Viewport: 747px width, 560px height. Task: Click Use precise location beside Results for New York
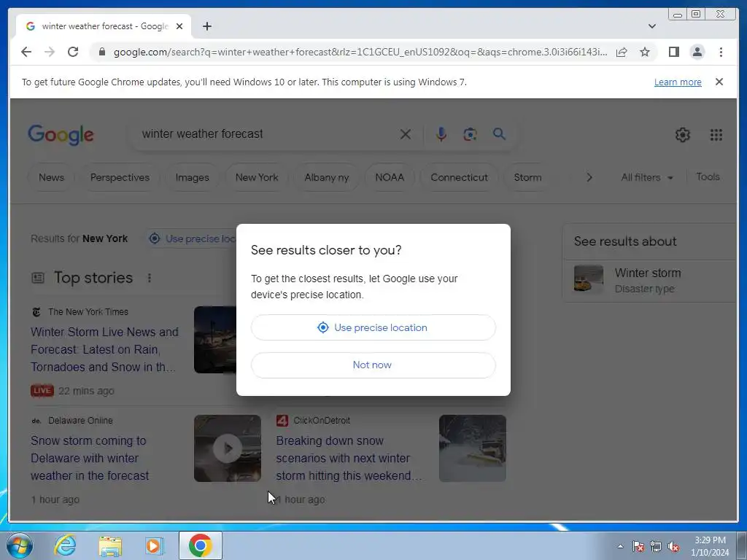[193, 238]
